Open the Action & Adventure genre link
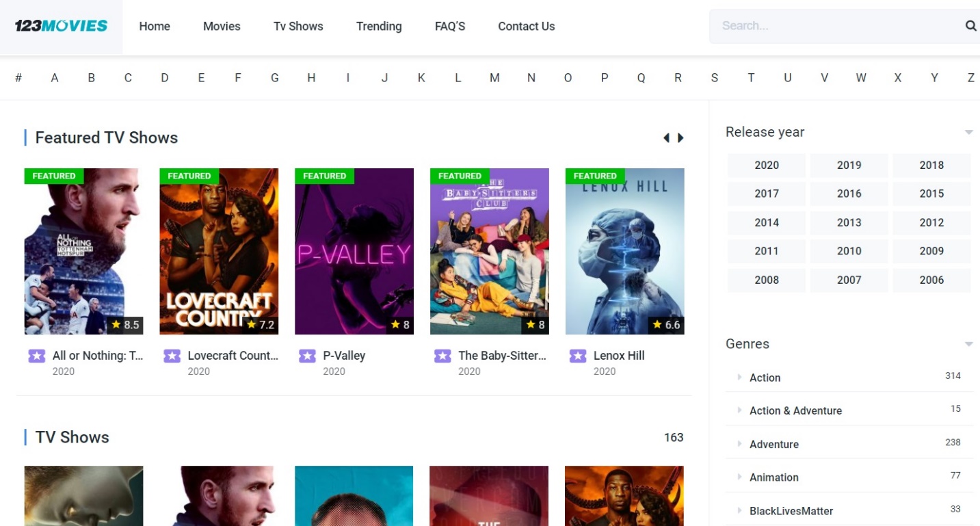Image resolution: width=980 pixels, height=526 pixels. (x=795, y=410)
